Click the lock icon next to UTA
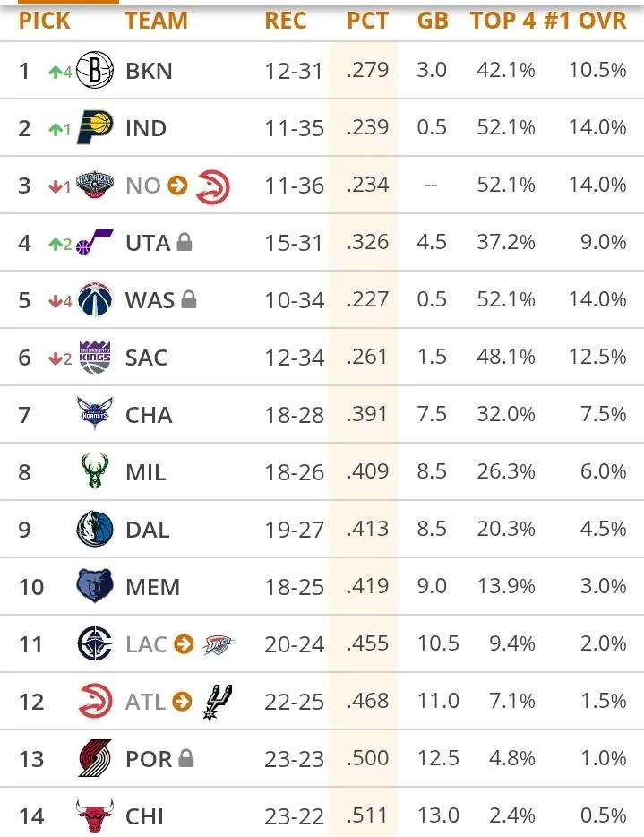This screenshot has height=837, width=644. coord(185,242)
